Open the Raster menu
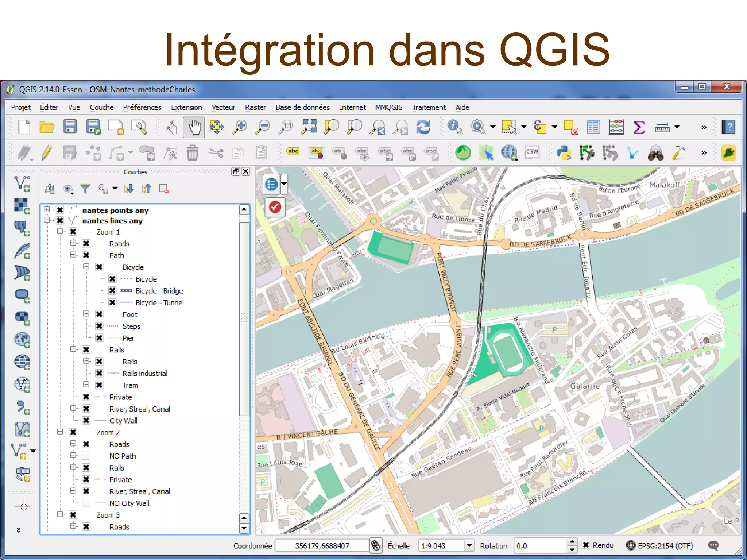This screenshot has width=747, height=560. point(255,107)
